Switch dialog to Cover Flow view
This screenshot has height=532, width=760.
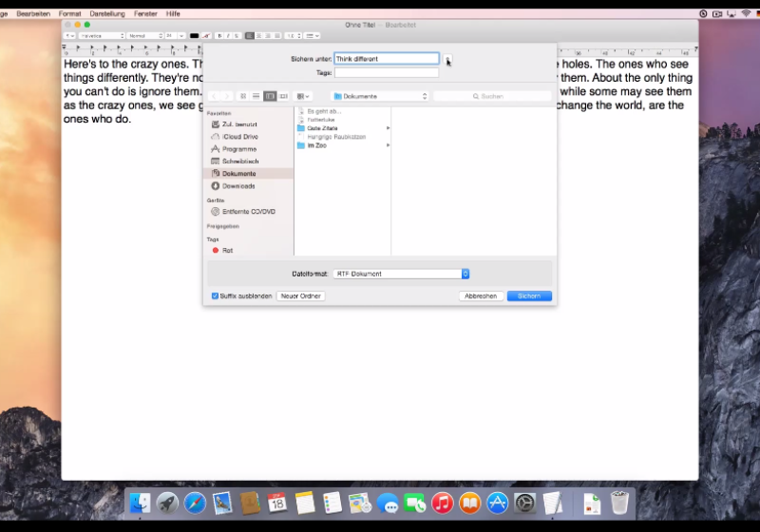283,96
